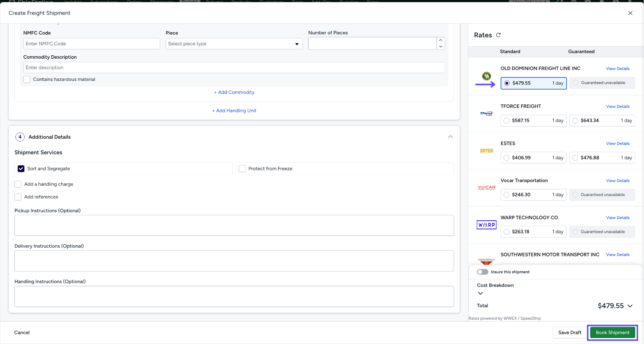Image resolution: width=644 pixels, height=344 pixels.
Task: Select Estes $476.88 guaranteed rate
Action: [602, 158]
